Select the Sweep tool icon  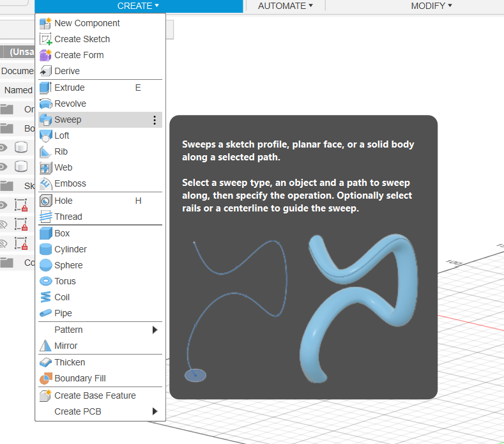(45, 119)
